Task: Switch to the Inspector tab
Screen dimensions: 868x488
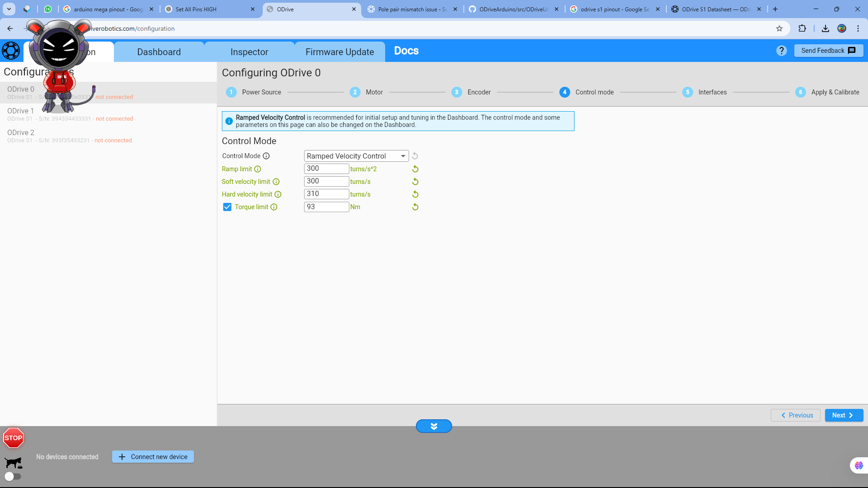Action: pos(250,52)
